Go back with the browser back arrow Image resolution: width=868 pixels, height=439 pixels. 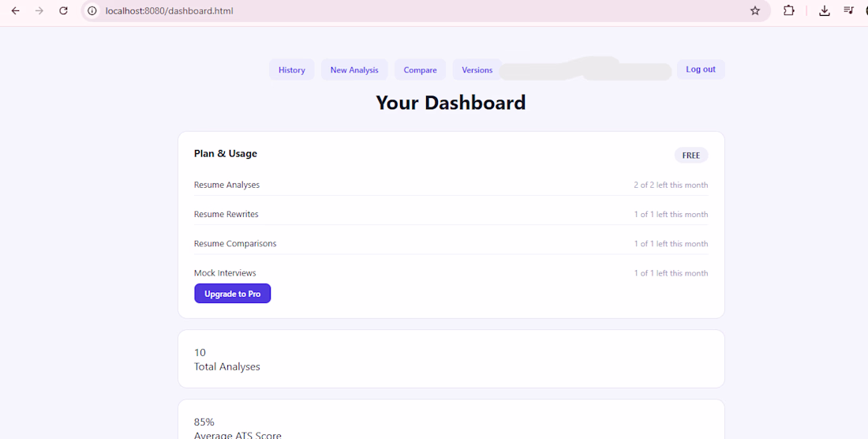16,10
